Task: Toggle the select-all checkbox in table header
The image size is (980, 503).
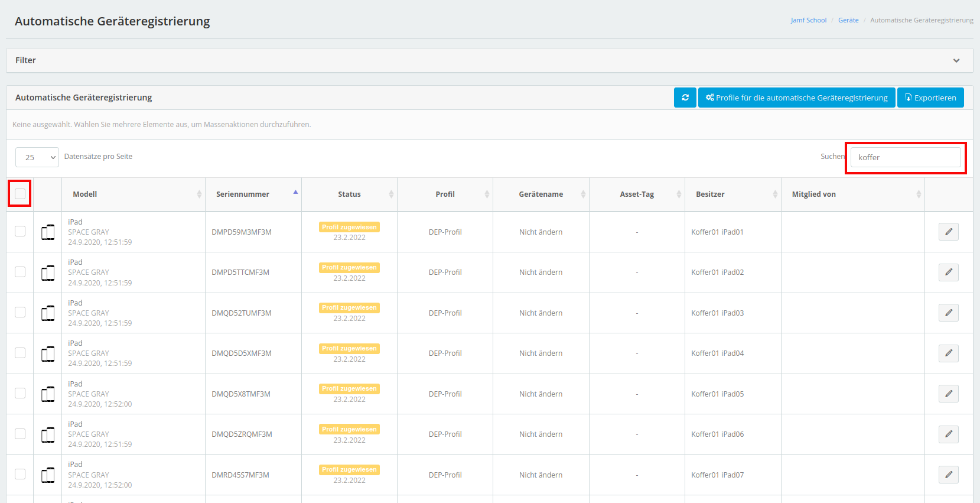Action: pos(20,194)
